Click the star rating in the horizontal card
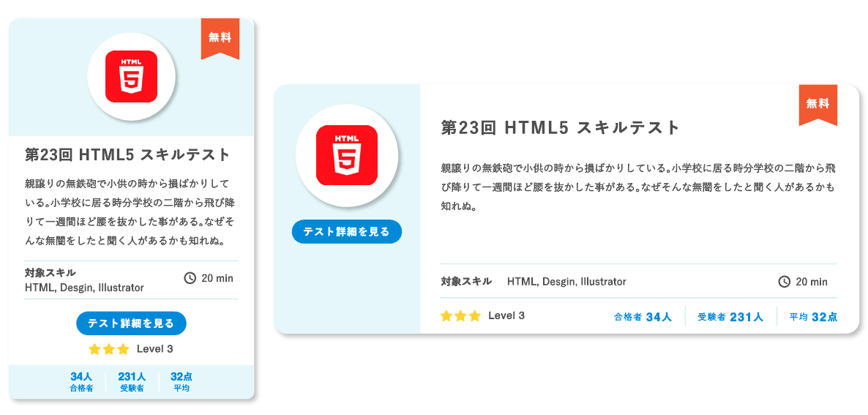The height and width of the screenshot is (415, 868). pos(460,316)
